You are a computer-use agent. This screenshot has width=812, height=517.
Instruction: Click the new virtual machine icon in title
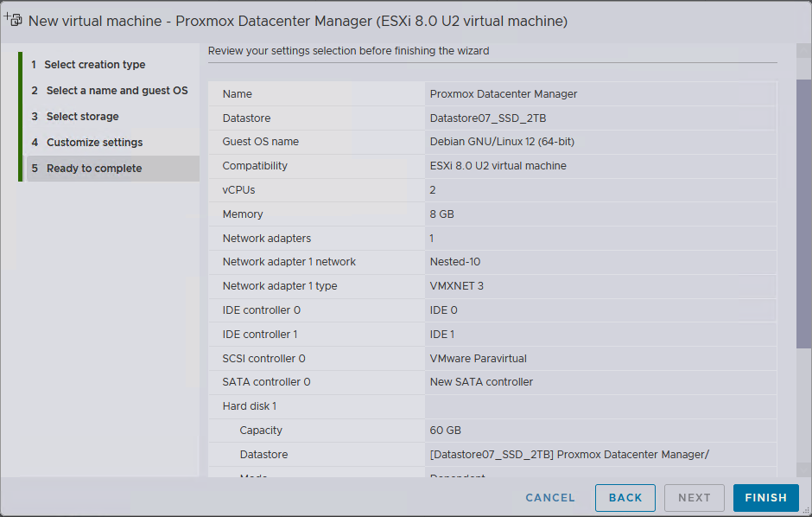point(13,19)
